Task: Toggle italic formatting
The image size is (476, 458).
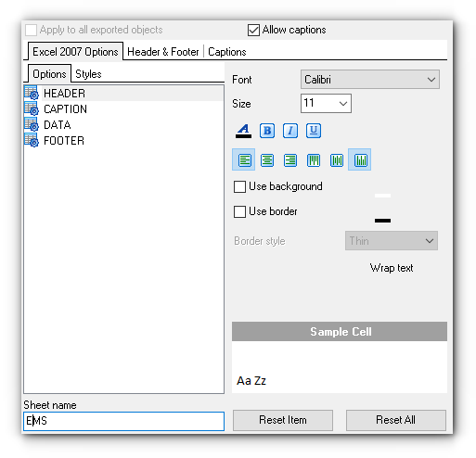Action: click(290, 131)
